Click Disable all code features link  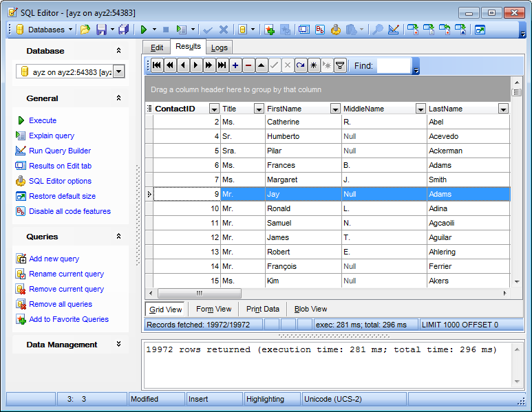[70, 211]
